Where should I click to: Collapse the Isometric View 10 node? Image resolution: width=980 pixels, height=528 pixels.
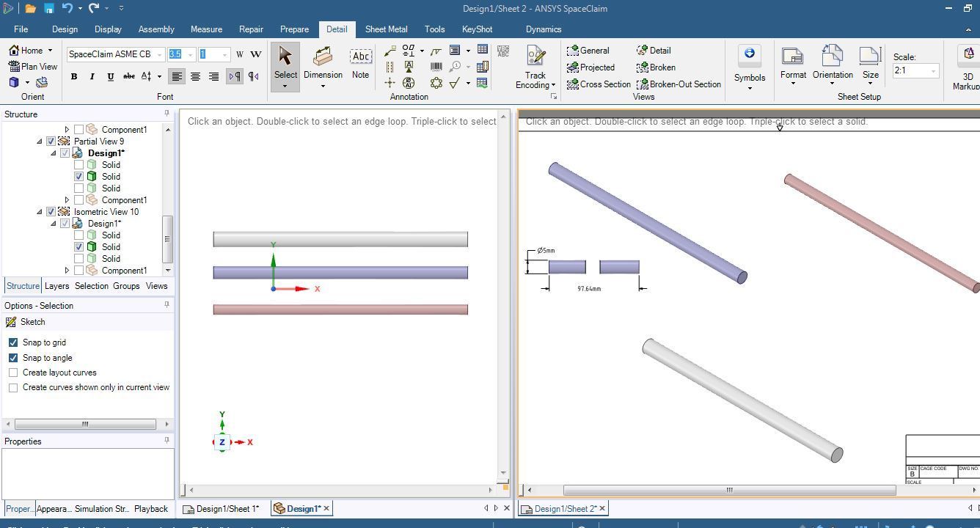tap(40, 212)
